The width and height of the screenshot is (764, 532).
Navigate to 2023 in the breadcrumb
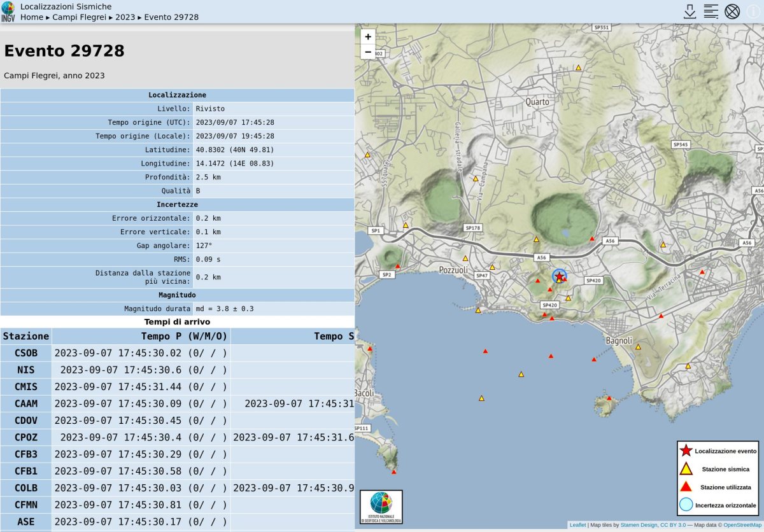click(125, 17)
